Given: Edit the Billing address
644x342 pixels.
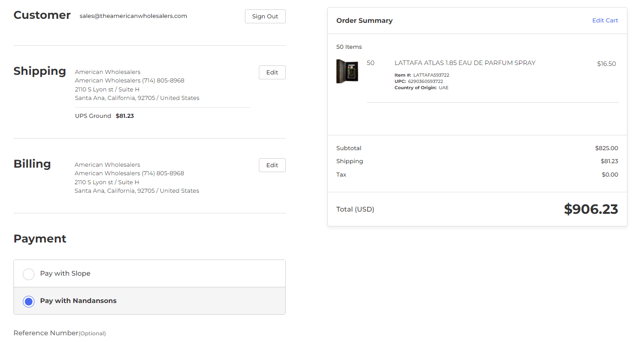Looking at the screenshot, I should (272, 165).
